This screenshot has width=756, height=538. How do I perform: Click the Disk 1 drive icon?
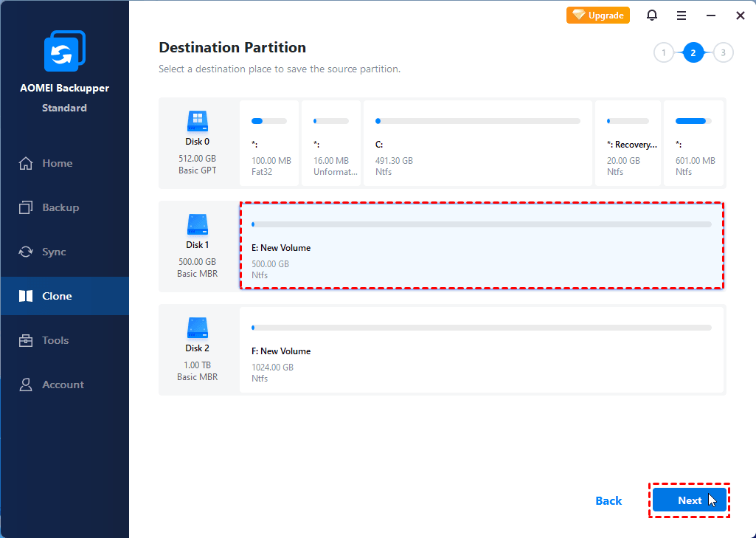tap(197, 224)
